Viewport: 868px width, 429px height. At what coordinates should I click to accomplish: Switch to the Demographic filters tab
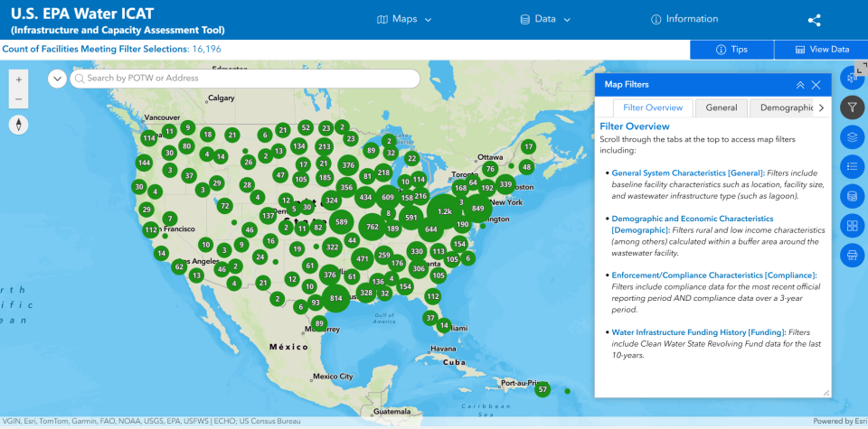tap(781, 107)
